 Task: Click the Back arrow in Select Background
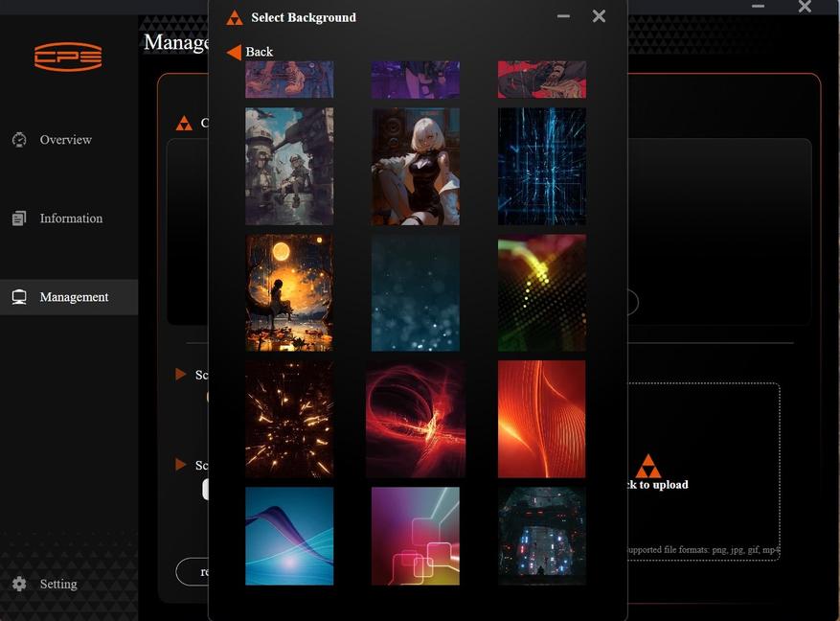[x=234, y=52]
